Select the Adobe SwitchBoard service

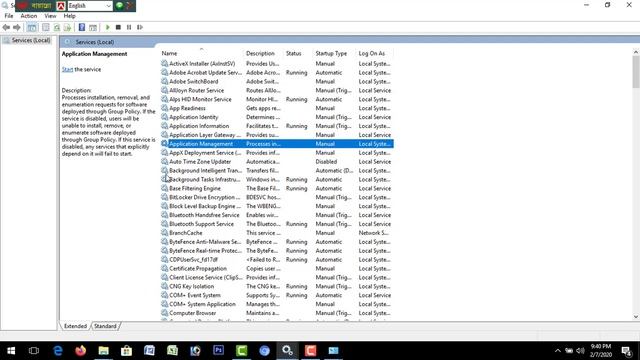point(277,82)
